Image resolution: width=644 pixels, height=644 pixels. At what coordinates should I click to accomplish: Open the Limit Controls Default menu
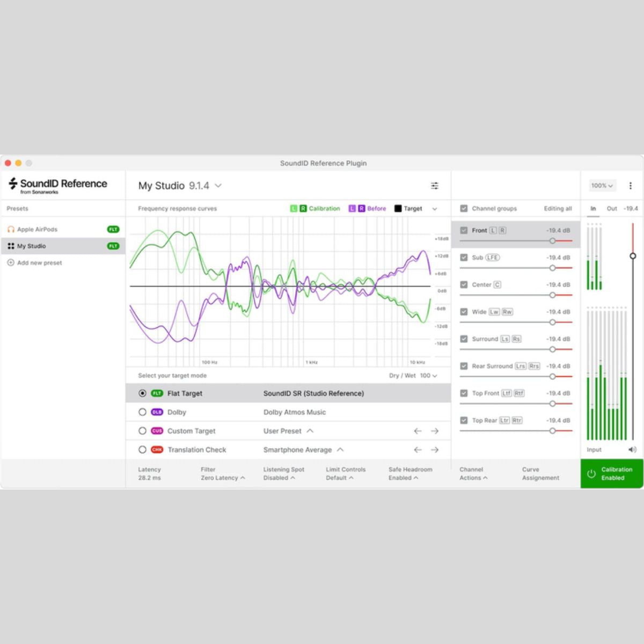tap(346, 473)
